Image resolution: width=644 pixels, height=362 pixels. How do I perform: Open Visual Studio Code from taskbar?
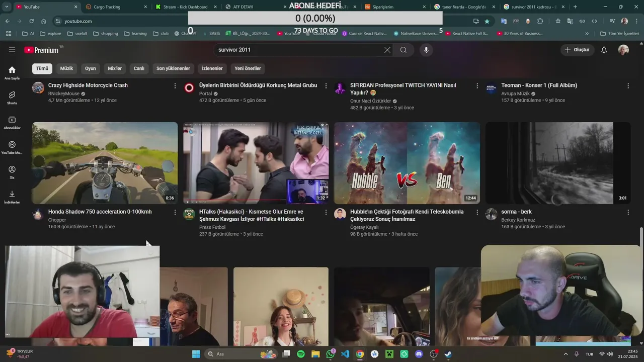click(345, 354)
